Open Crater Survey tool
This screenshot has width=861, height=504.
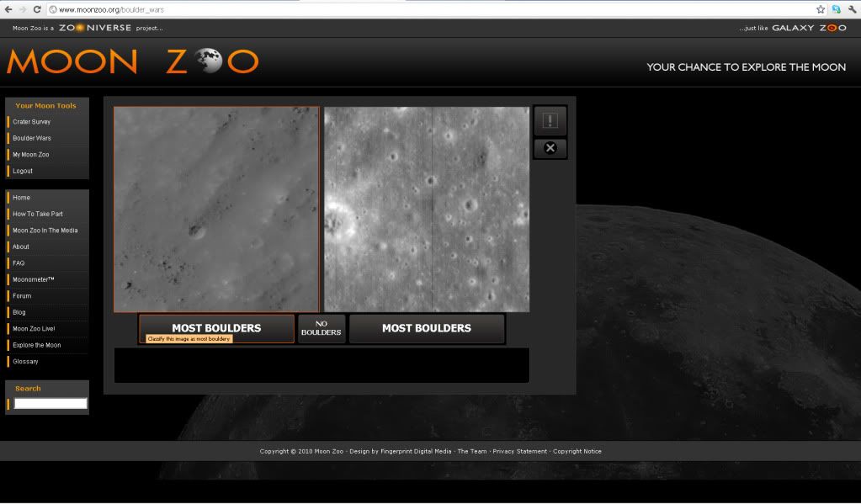[x=31, y=122]
